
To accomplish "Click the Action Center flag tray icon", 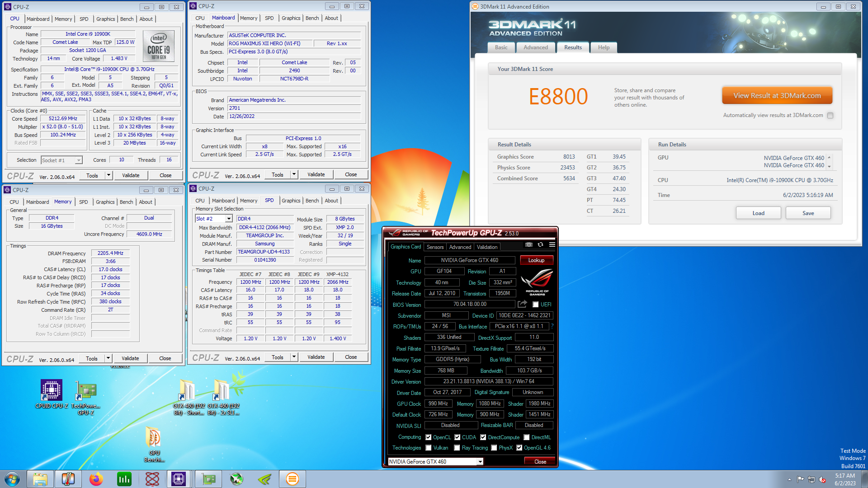I will 801,479.
